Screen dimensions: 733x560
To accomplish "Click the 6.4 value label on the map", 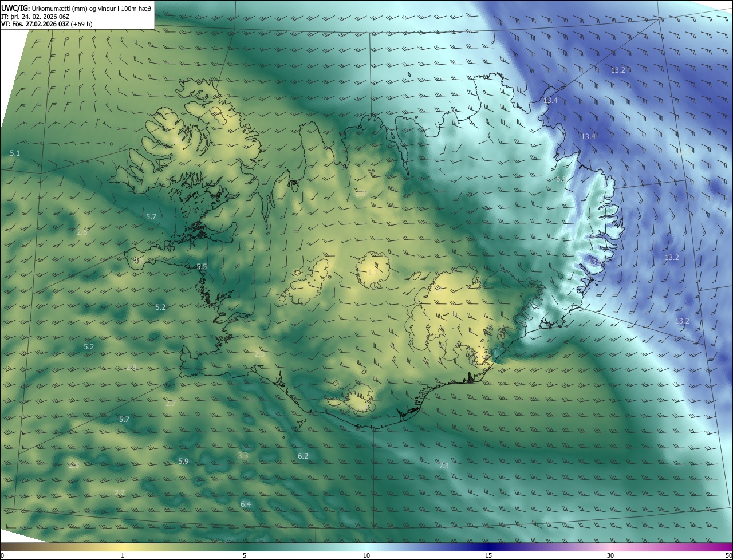I will [x=246, y=504].
